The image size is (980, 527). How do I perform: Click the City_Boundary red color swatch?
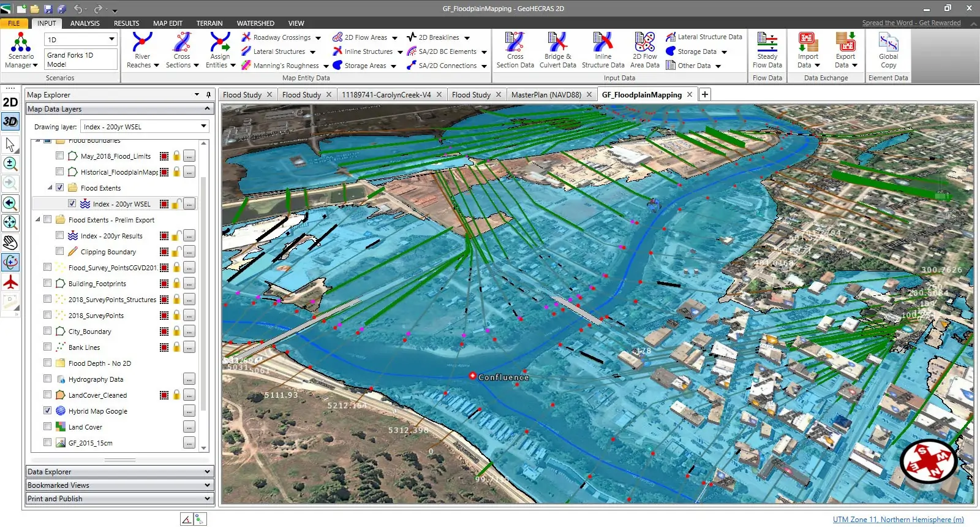tap(164, 332)
